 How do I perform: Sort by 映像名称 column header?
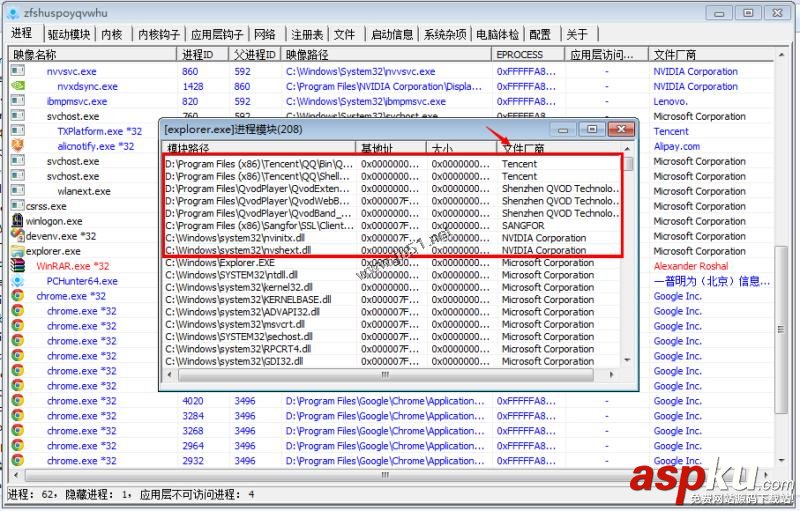(93, 55)
